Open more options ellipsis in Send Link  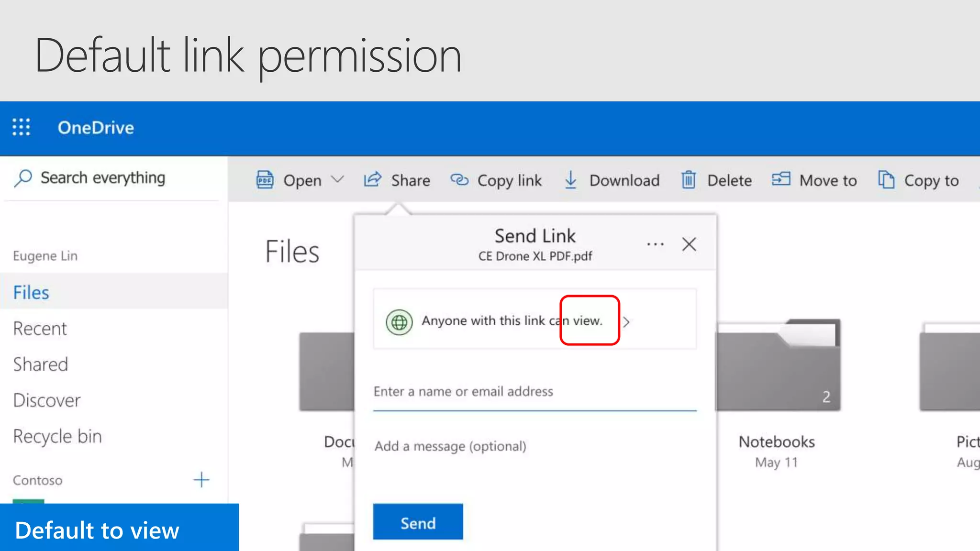click(x=655, y=244)
